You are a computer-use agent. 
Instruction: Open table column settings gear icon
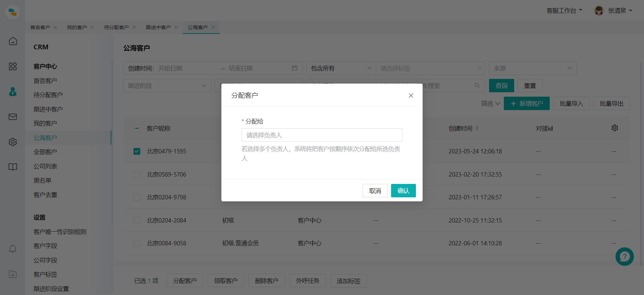coord(615,128)
